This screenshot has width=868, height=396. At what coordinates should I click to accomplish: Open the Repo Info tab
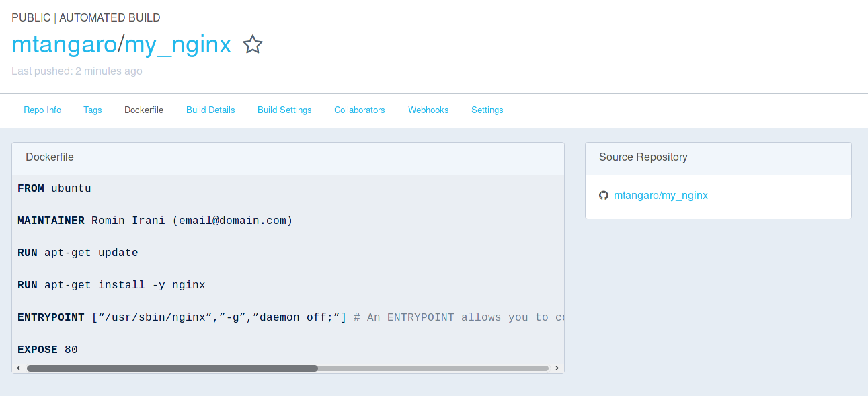42,110
